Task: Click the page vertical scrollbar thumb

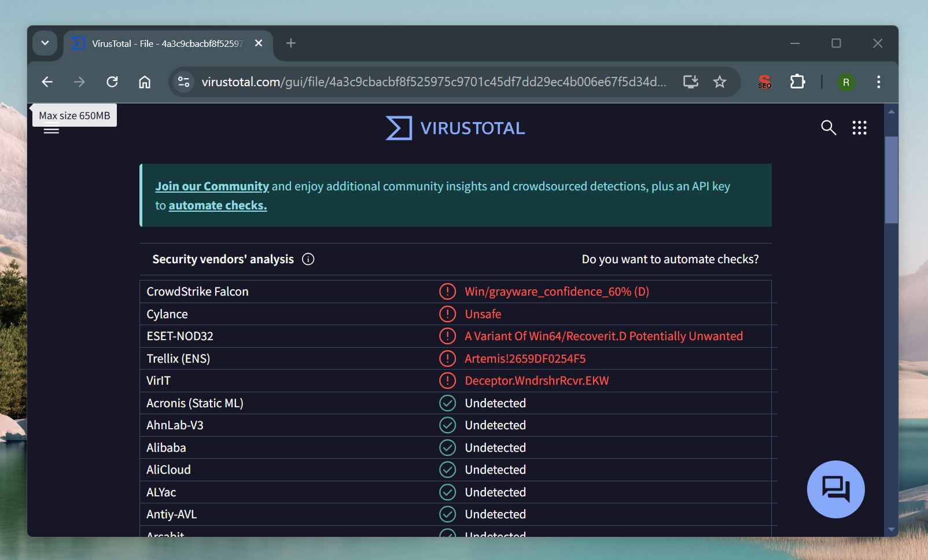Action: 892,179
